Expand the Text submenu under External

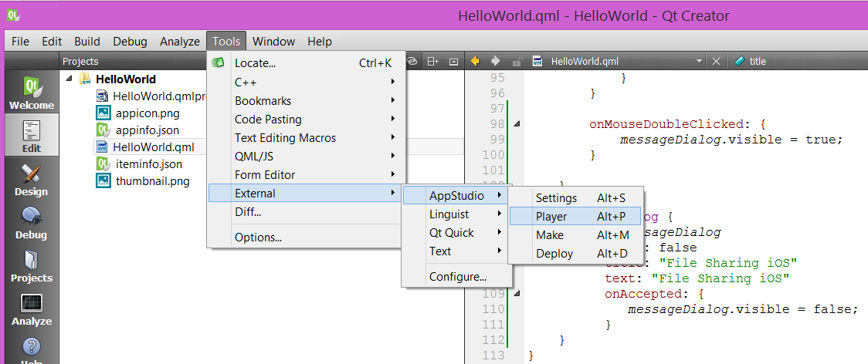[x=500, y=251]
